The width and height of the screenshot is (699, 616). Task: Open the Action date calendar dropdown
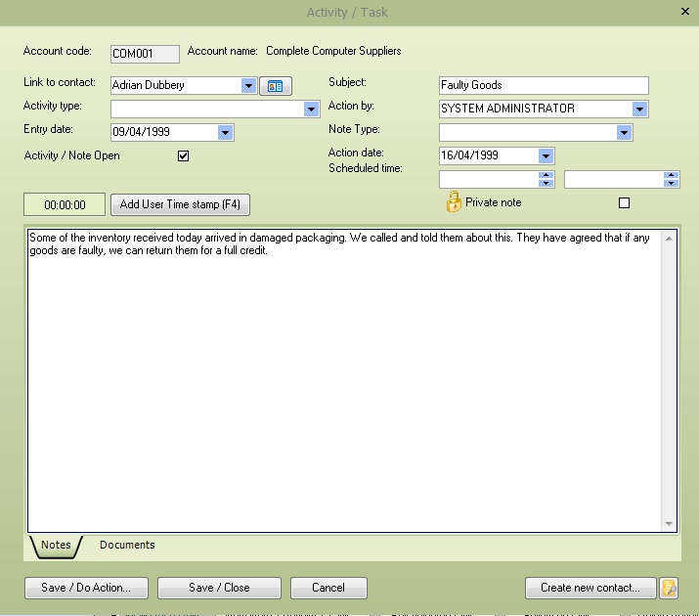(546, 156)
